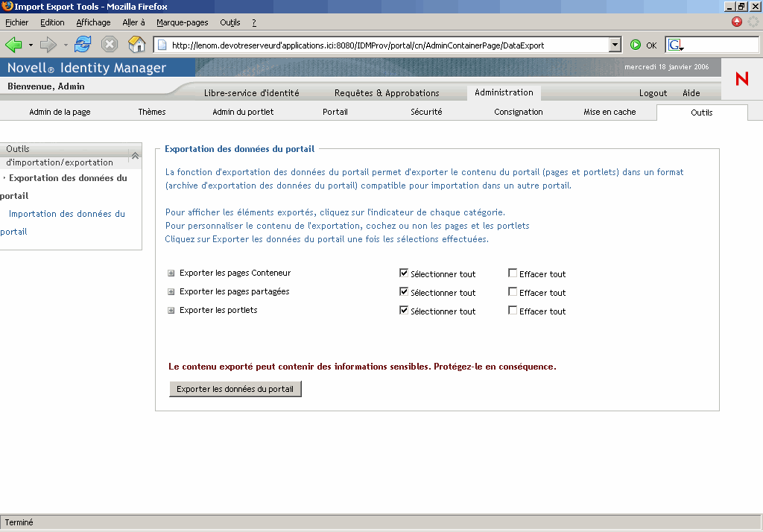
Task: Open the Forward button history dropdown arrow
Action: (66, 45)
